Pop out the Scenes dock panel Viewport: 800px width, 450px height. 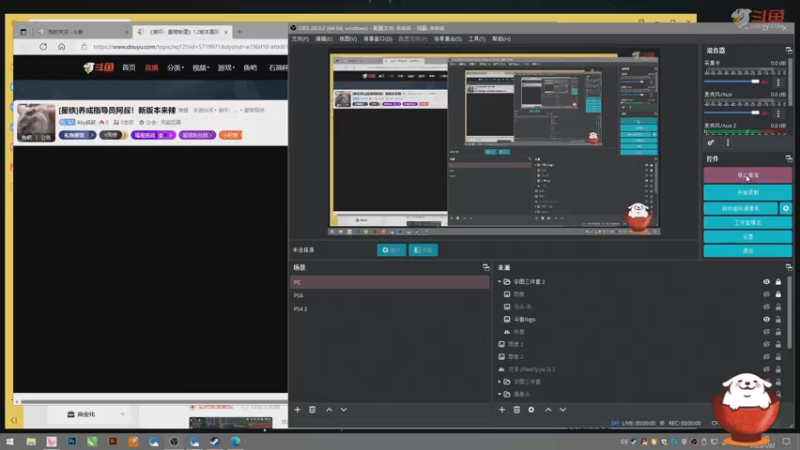click(x=486, y=267)
